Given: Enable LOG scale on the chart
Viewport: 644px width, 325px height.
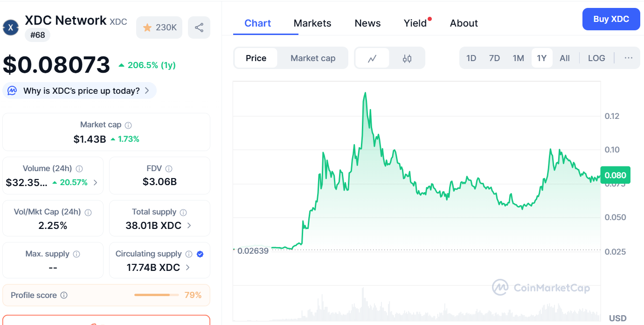Looking at the screenshot, I should click(596, 58).
